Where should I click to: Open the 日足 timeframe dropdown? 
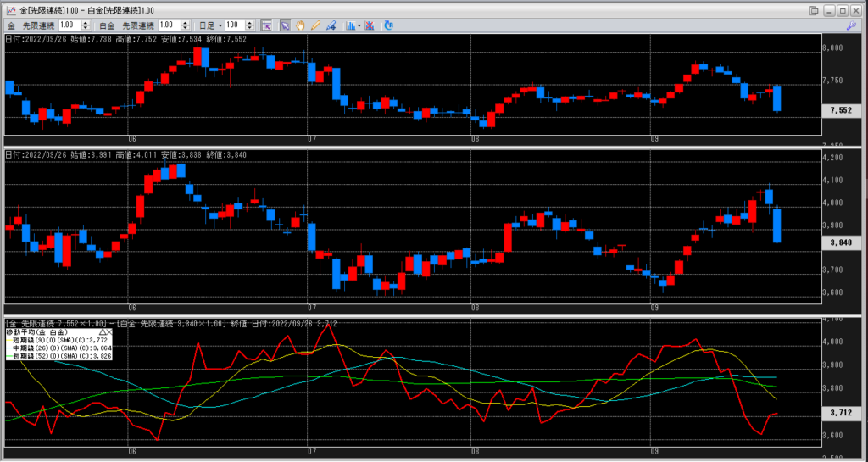pyautogui.click(x=220, y=25)
